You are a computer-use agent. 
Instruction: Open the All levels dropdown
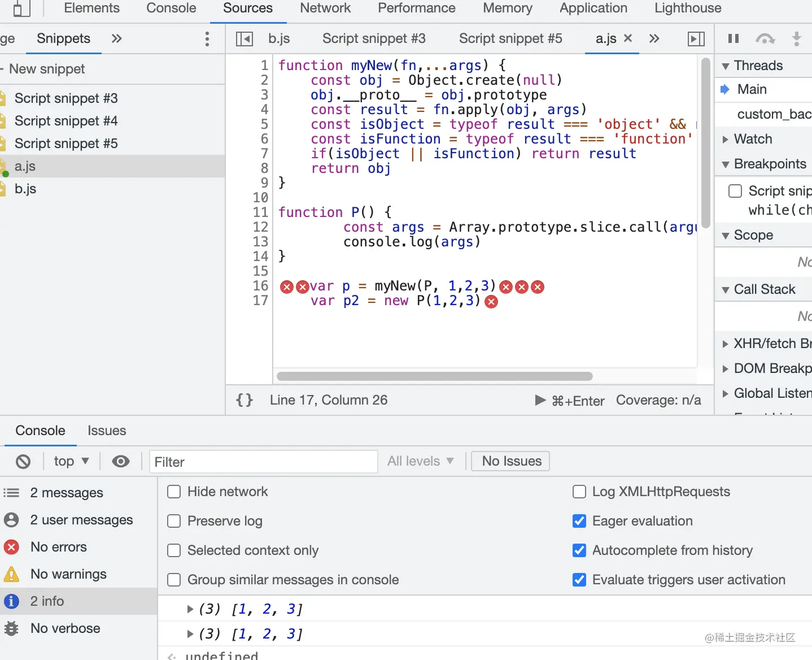pos(421,462)
